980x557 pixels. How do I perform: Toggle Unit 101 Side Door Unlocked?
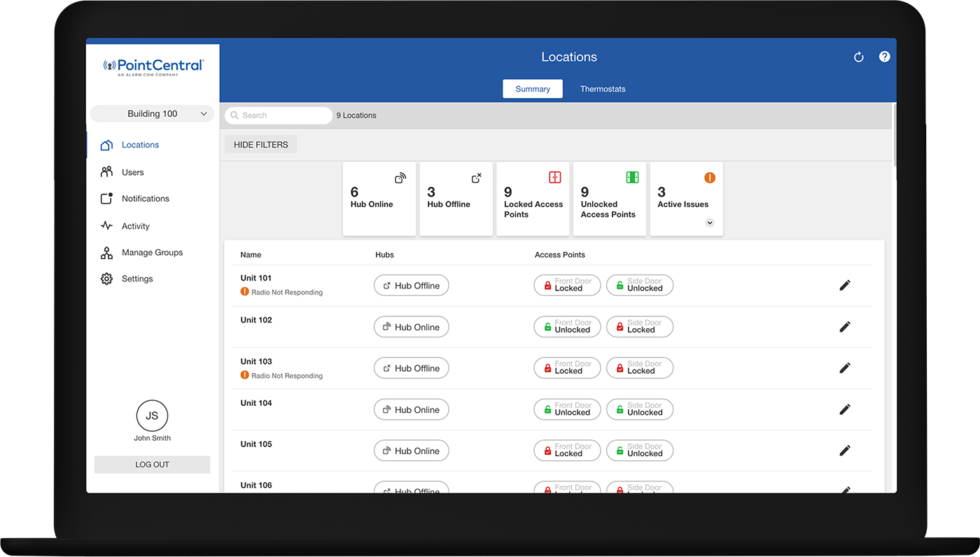(x=640, y=285)
